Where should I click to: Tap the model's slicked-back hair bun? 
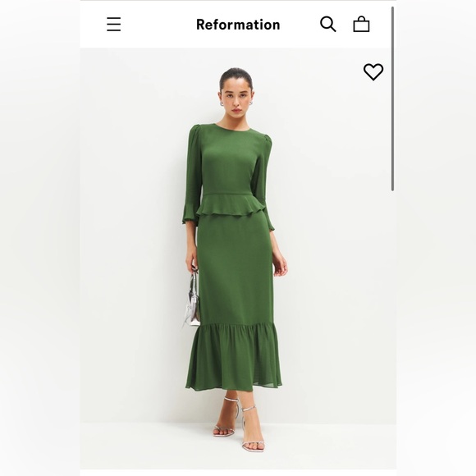pyautogui.click(x=236, y=76)
